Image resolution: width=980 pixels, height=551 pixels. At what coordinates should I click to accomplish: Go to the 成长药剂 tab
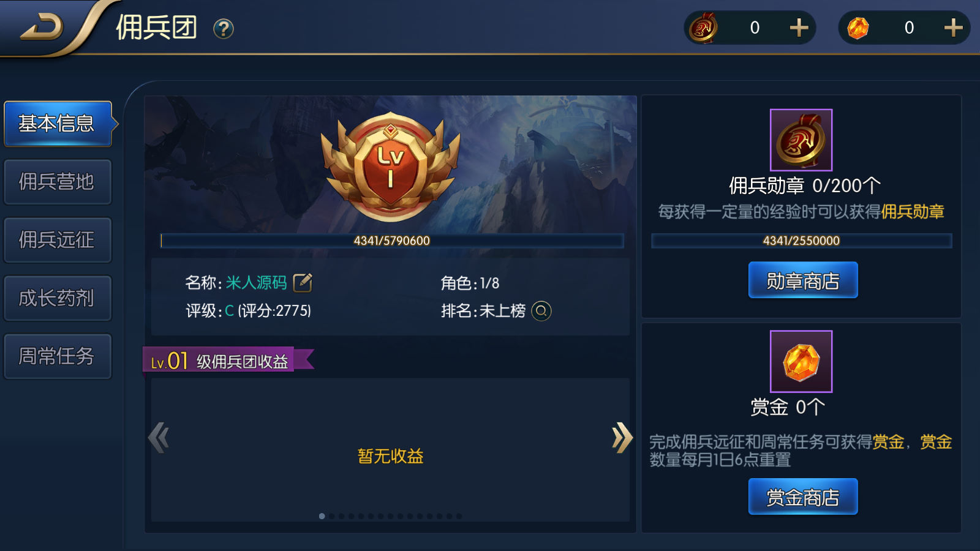[58, 298]
